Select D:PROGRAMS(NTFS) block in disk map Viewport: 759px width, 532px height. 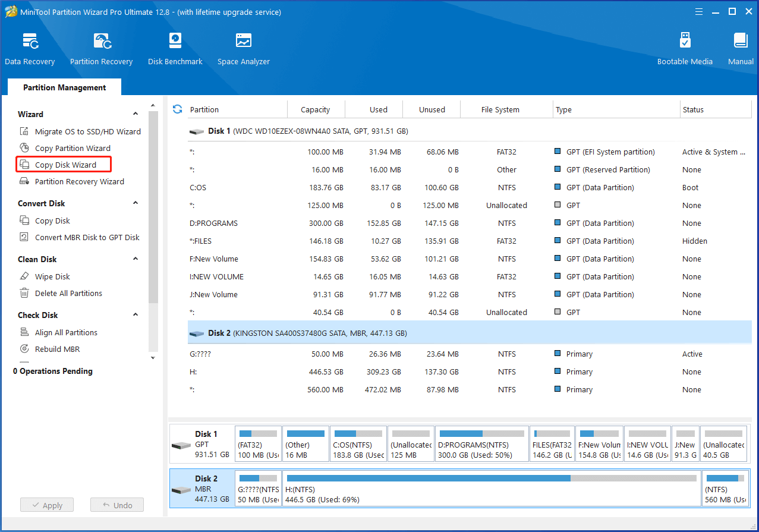coord(482,443)
